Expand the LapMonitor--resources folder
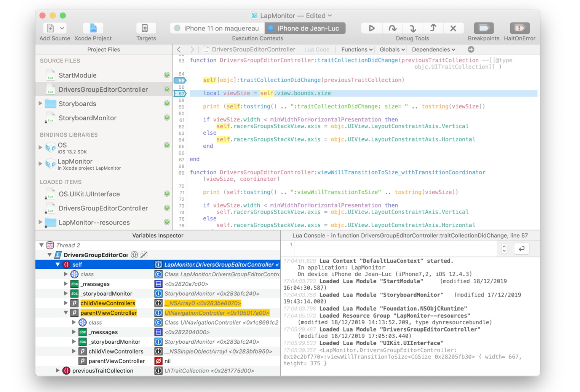Screen dimensions: 580x392 point(40,222)
